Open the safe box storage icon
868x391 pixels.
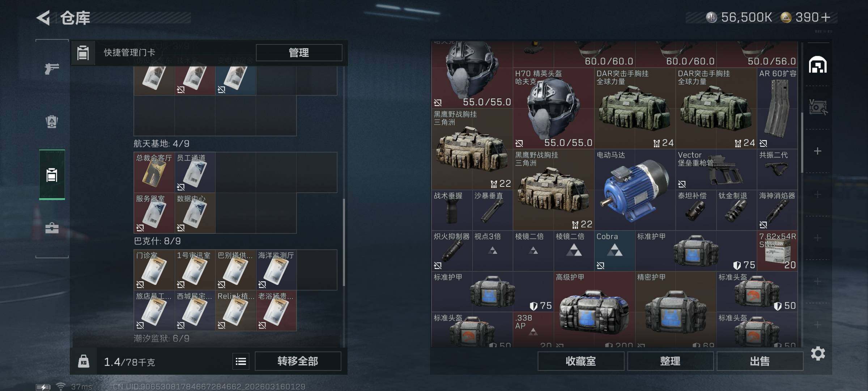818,107
